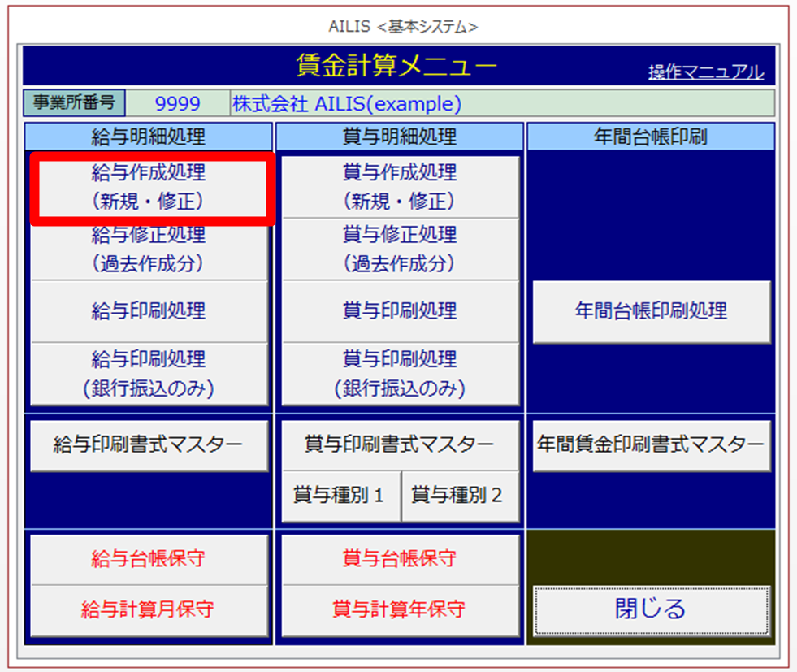Click the 賞与印刷処理 button
The image size is (797, 672).
[400, 311]
